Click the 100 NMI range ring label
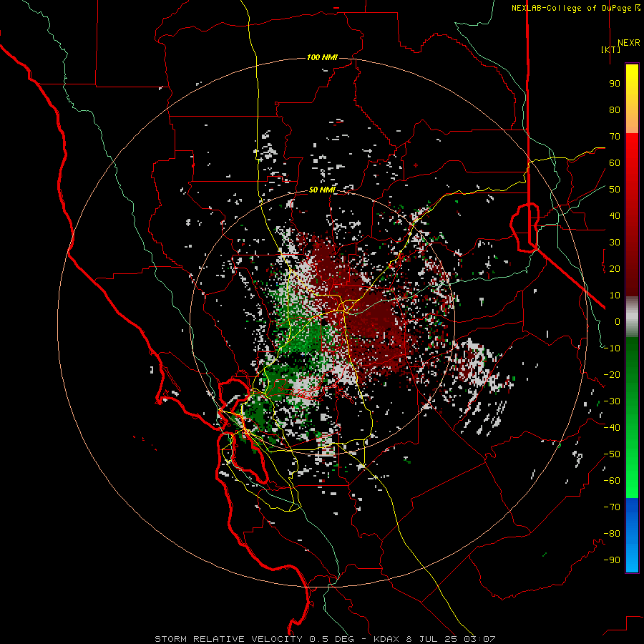Screen dimensions: 644x644 coord(322,57)
